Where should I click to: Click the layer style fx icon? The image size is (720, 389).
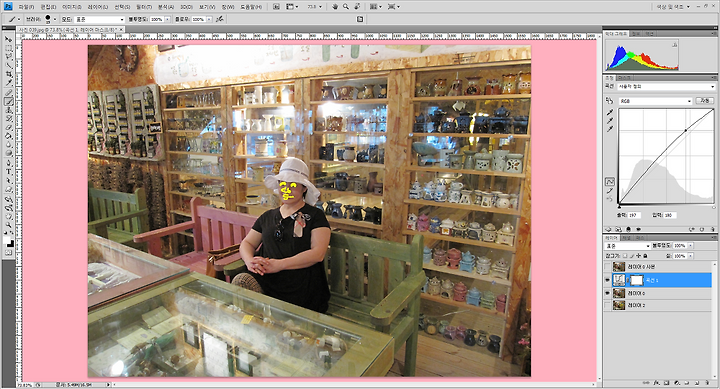coord(656,383)
